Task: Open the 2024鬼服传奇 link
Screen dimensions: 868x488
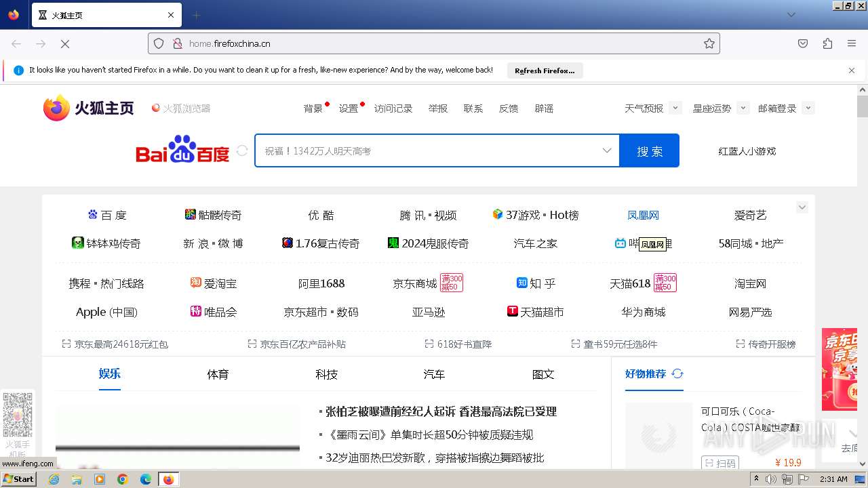Action: [x=428, y=243]
